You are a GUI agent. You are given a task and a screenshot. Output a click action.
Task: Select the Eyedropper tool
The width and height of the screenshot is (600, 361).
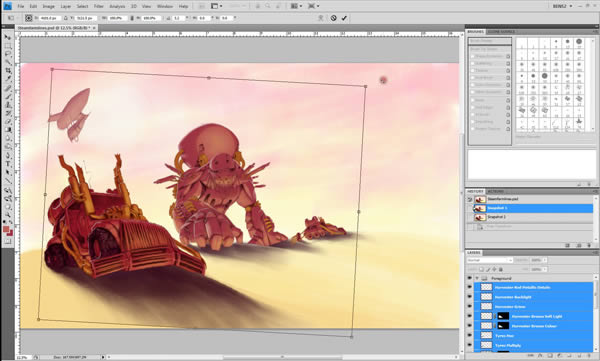(8, 79)
